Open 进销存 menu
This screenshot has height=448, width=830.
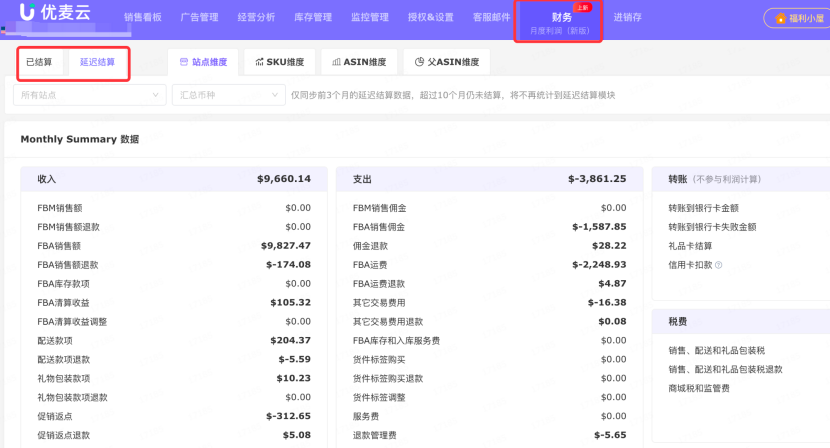628,17
